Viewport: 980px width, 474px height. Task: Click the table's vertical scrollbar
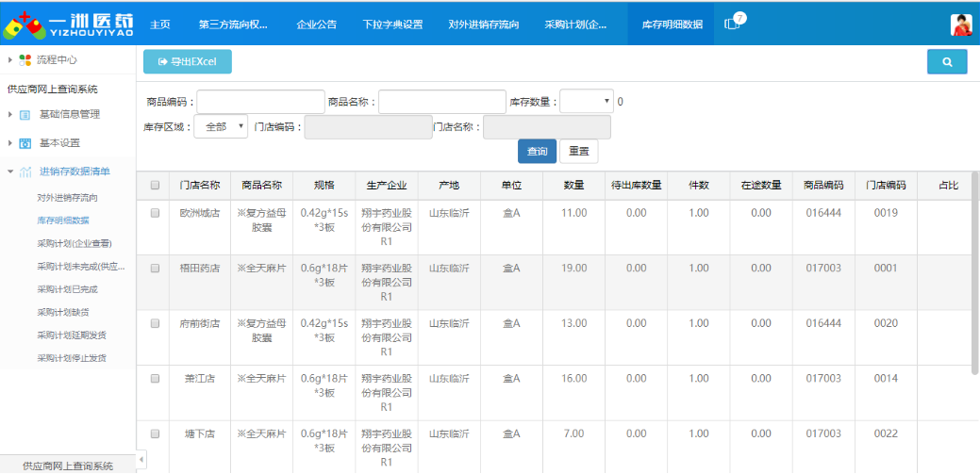coord(974,283)
